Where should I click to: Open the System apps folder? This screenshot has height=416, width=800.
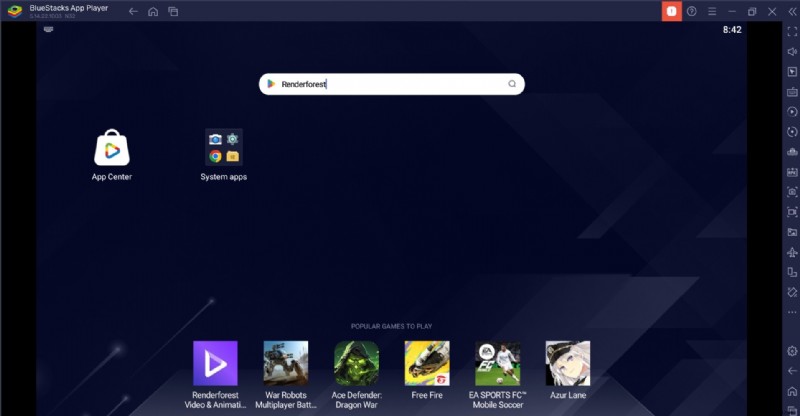(x=223, y=148)
